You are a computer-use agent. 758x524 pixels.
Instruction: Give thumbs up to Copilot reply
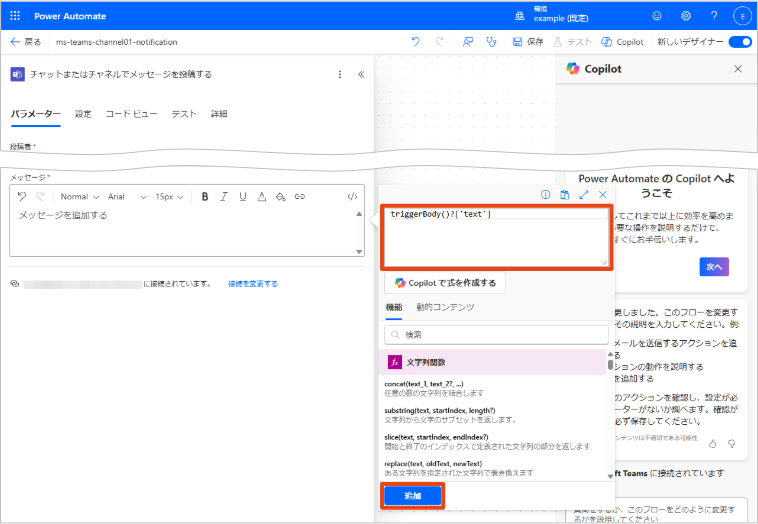(713, 443)
